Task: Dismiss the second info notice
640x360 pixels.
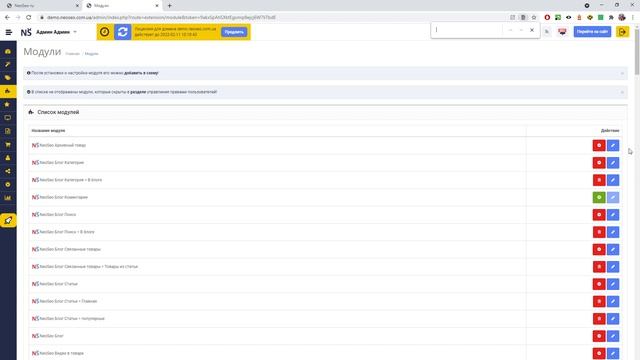Action: 622,92
